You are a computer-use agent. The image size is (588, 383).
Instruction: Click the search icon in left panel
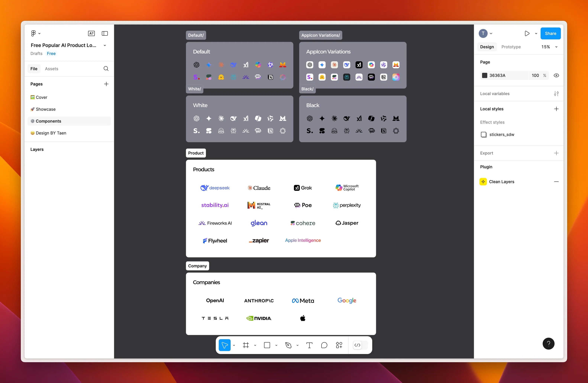pos(106,69)
